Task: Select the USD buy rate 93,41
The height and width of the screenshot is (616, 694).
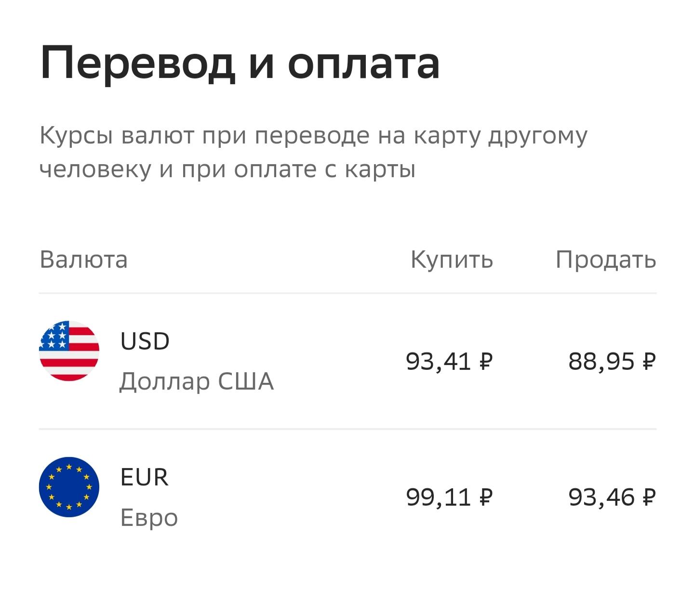Action: (x=438, y=361)
